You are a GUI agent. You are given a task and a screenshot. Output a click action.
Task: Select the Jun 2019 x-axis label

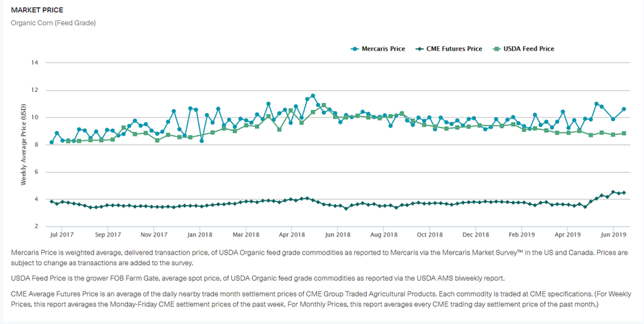coord(614,235)
